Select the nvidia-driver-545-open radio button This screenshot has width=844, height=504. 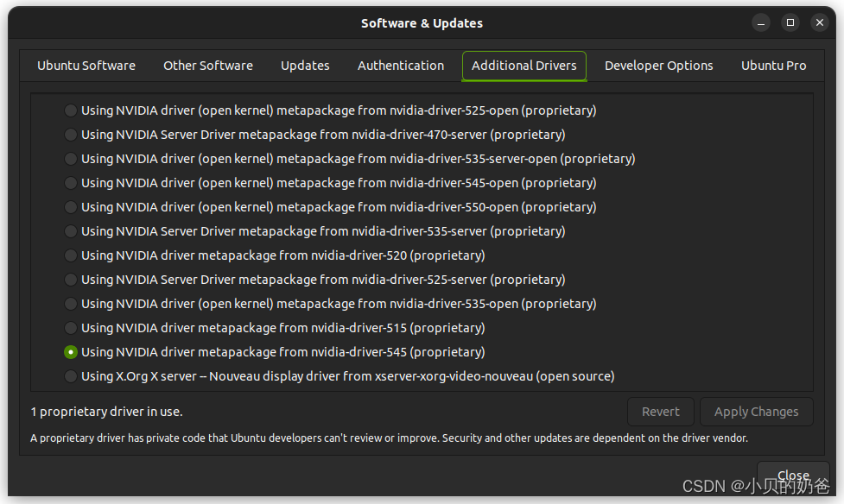(x=71, y=184)
